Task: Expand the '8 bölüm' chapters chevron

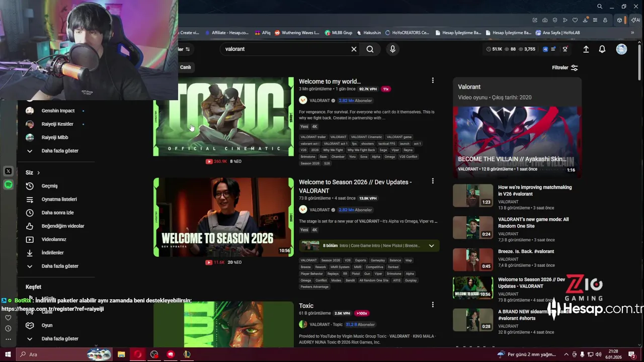Action: point(431,246)
